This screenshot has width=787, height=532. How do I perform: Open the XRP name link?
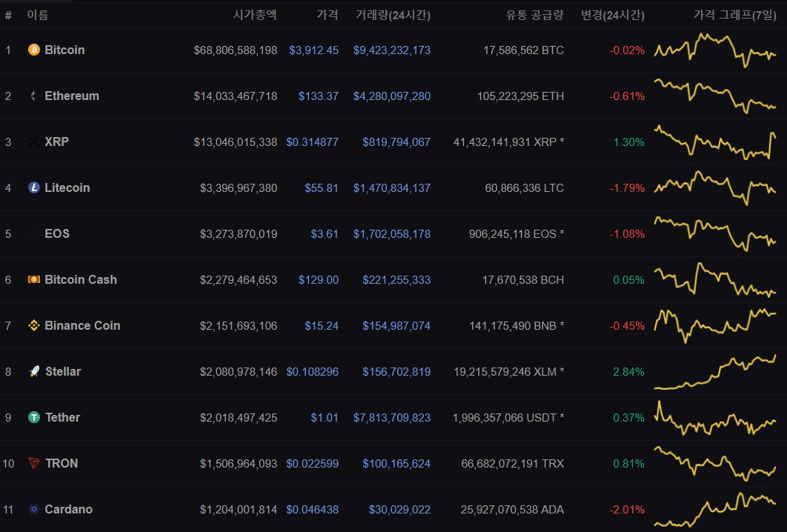click(57, 142)
